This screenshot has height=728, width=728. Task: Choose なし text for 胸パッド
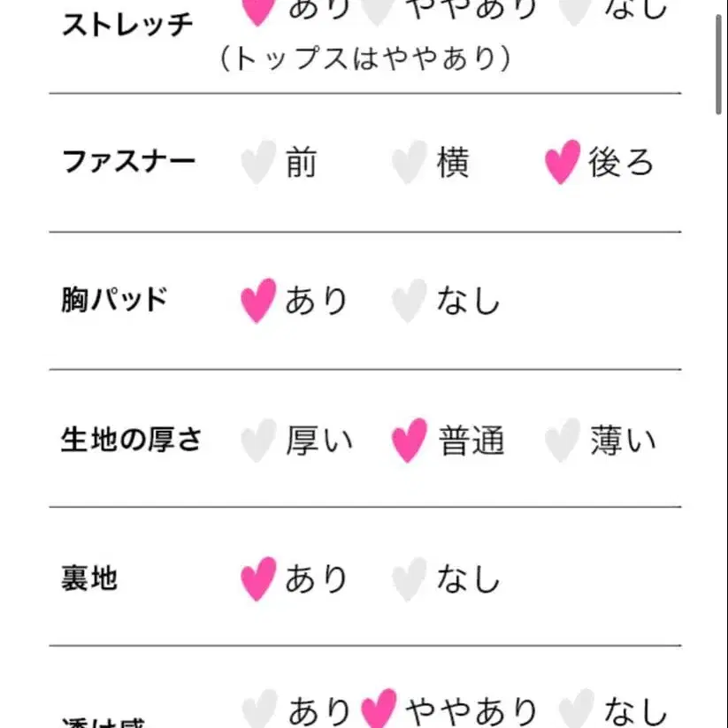[469, 301]
